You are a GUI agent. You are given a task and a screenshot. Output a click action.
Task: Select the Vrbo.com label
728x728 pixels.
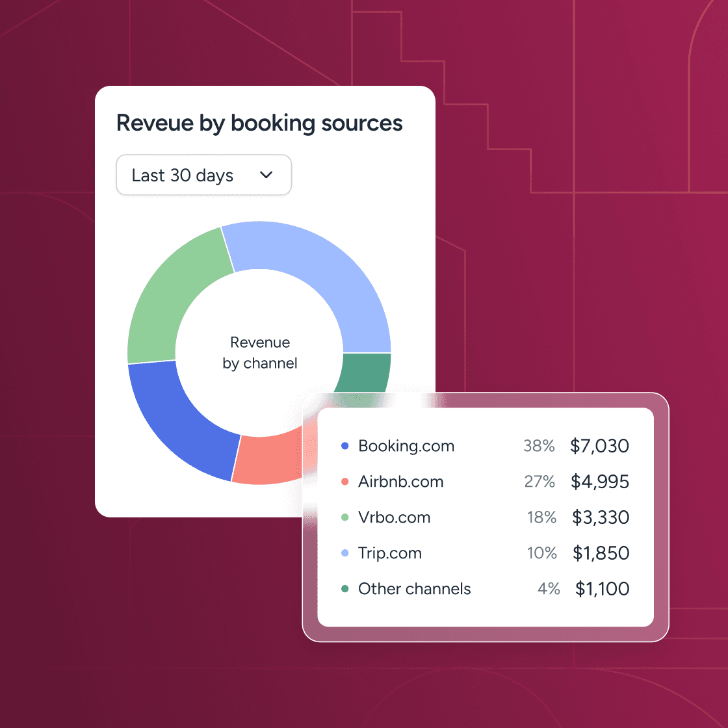(394, 517)
